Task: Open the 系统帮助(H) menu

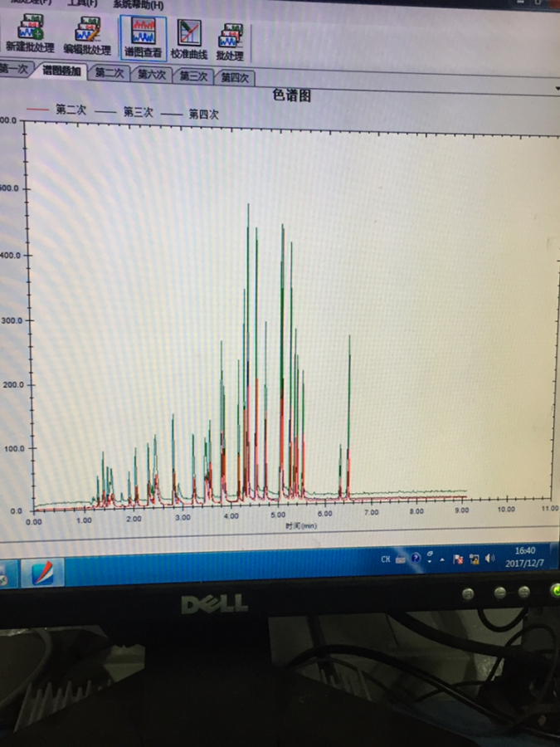Action: pos(138,5)
